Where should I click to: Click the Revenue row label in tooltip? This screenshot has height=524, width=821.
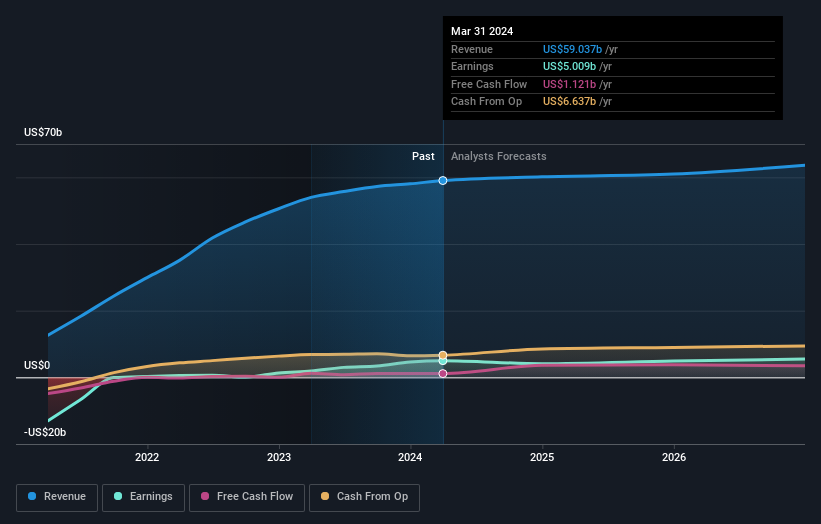(x=472, y=49)
